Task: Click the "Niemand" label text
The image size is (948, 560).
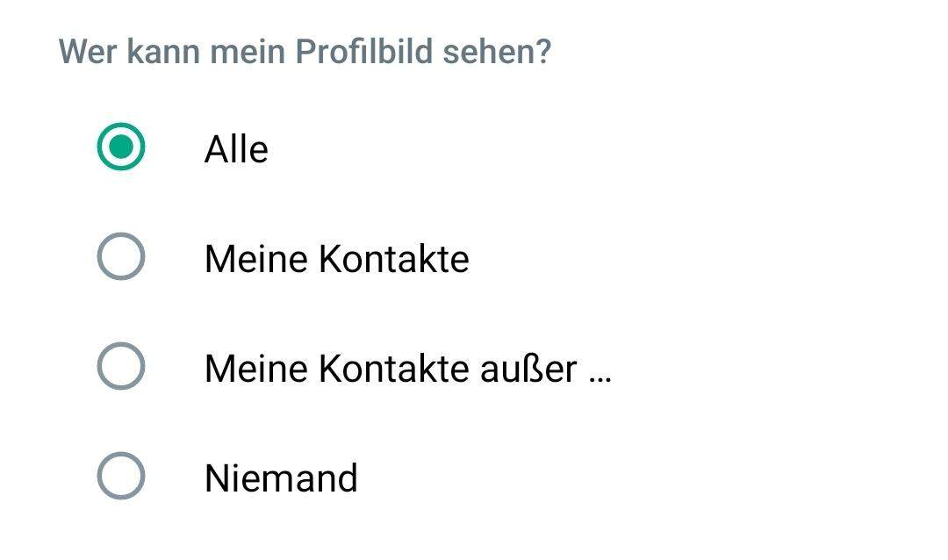Action: click(x=281, y=478)
